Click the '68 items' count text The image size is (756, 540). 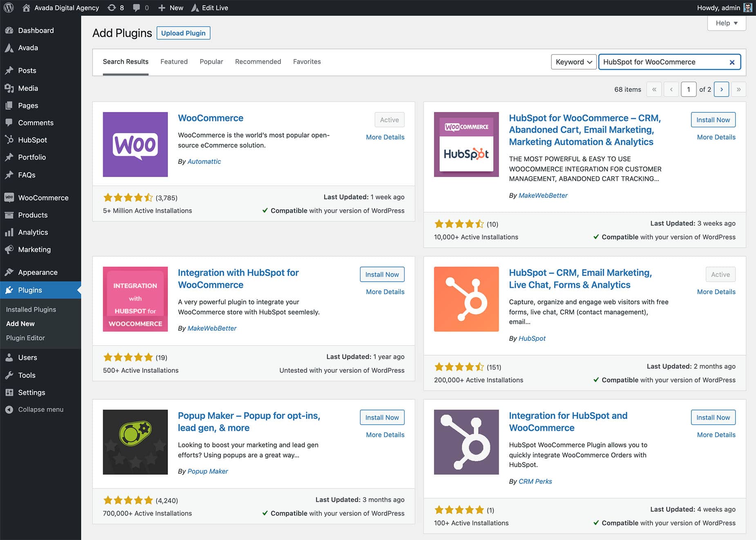click(627, 90)
